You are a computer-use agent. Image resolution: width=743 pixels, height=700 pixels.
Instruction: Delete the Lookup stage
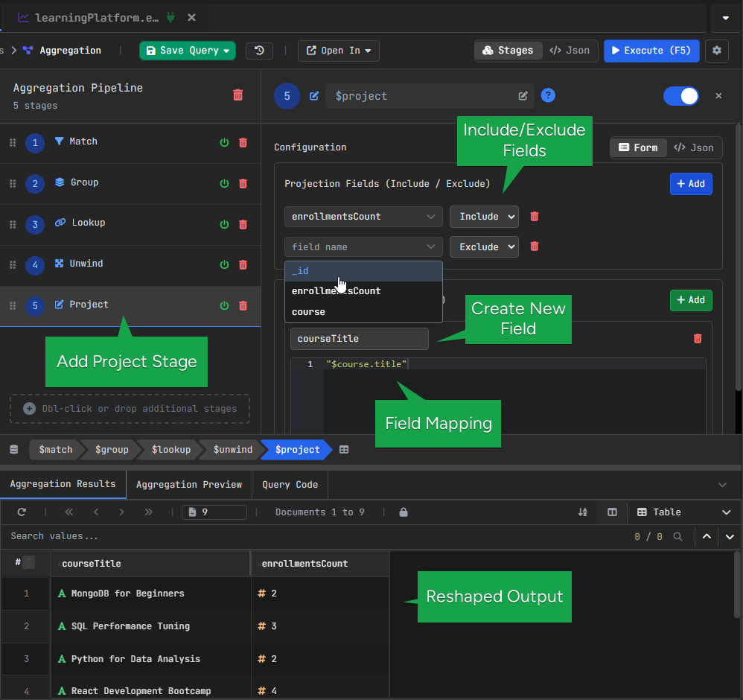(243, 224)
